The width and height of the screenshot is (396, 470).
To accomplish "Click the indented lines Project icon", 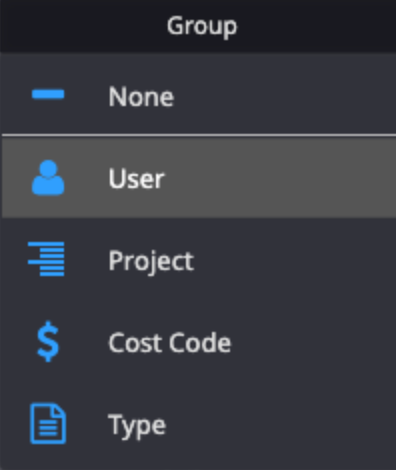I will (x=46, y=259).
